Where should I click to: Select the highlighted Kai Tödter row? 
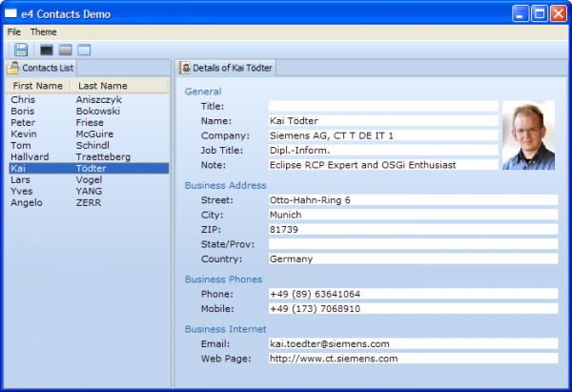(89, 168)
